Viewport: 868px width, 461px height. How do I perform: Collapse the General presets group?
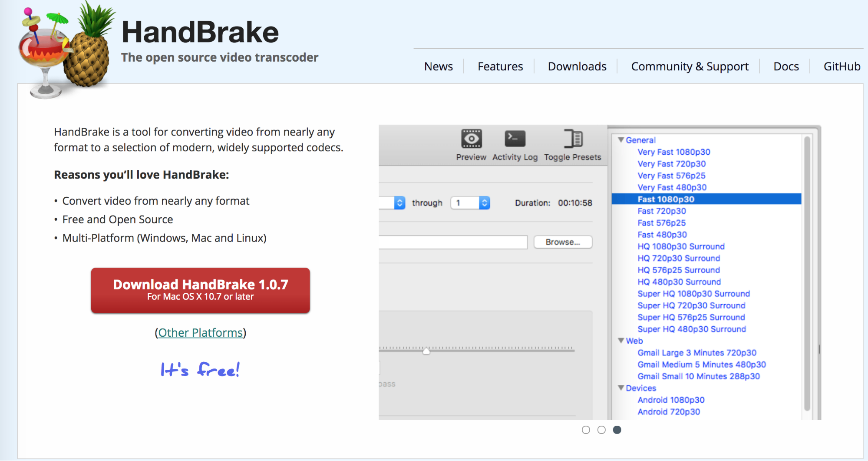click(x=621, y=140)
